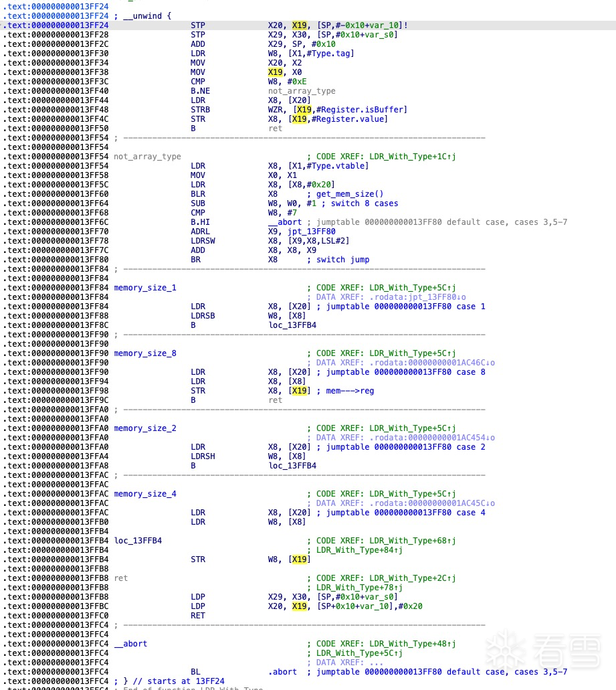The image size is (616, 690).
Task: Click not_array_type operand in the B.NE instruction
Action: click(x=302, y=91)
